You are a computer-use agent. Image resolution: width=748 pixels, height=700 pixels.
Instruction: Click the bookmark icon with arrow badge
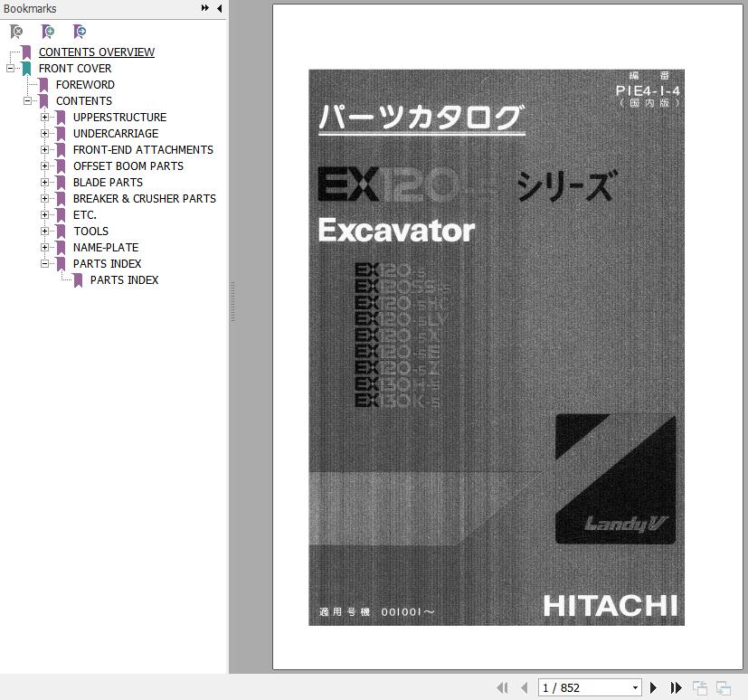80,32
